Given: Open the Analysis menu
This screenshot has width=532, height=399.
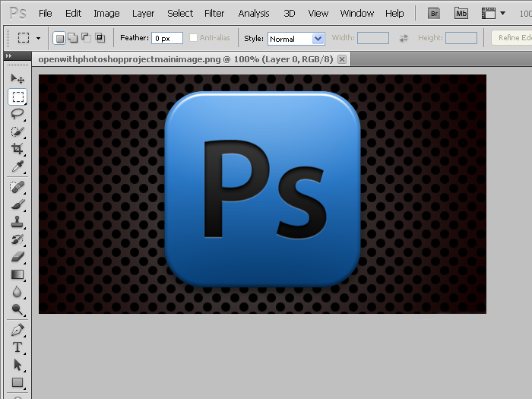Looking at the screenshot, I should 254,14.
